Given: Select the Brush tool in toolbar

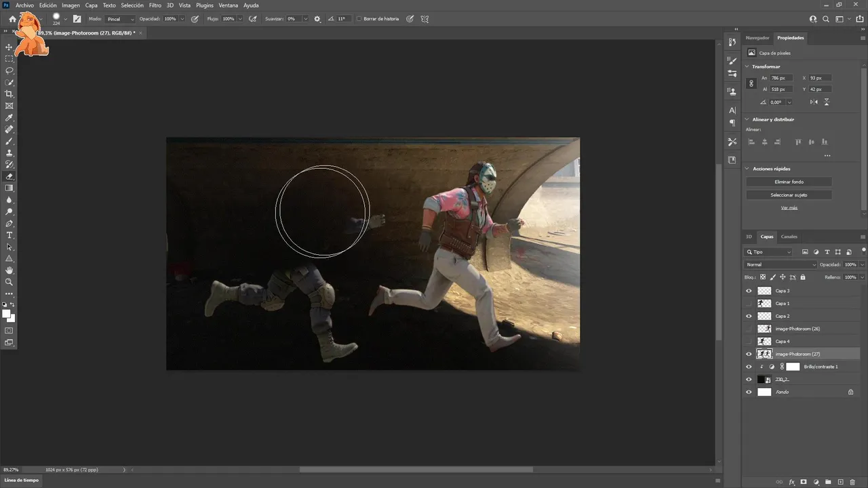Looking at the screenshot, I should point(9,141).
